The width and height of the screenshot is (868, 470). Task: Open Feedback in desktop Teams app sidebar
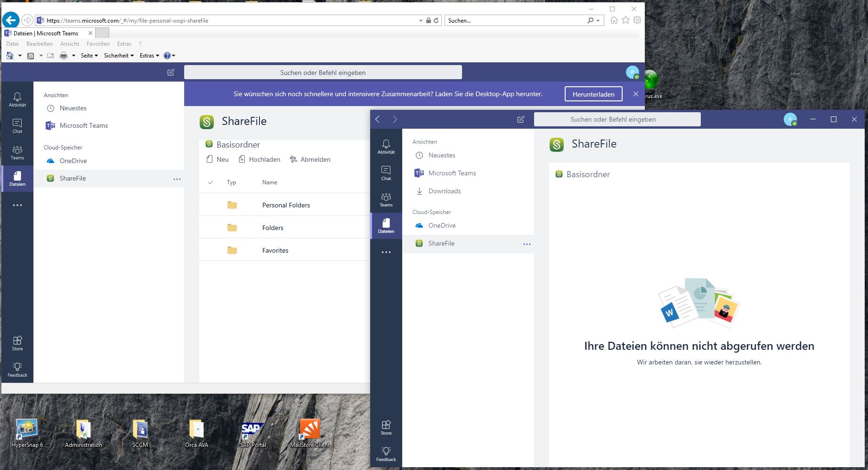[386, 454]
